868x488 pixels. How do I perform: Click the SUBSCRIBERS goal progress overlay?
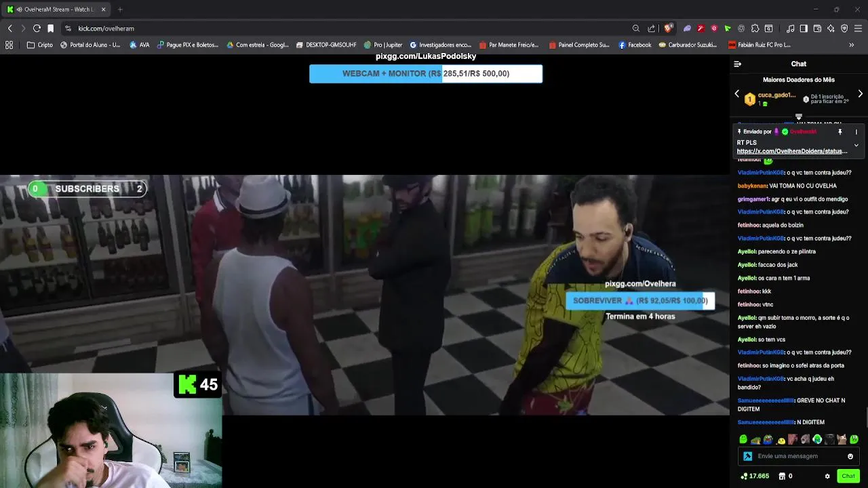(x=87, y=189)
